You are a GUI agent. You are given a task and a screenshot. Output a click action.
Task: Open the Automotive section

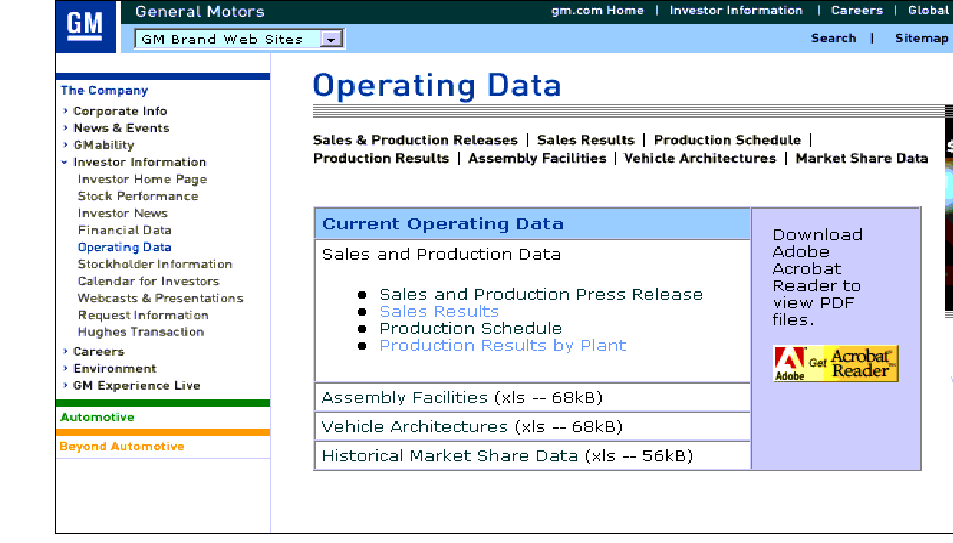97,417
